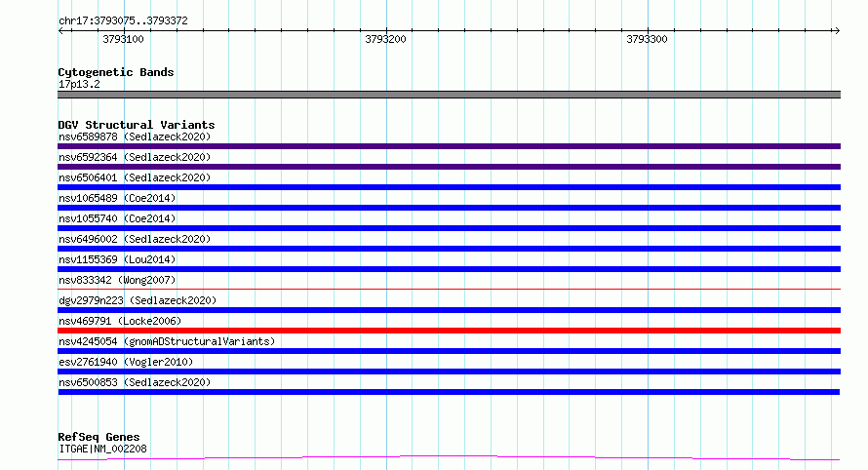This screenshot has width=868, height=470.
Task: Click the RefSeq Genes track heading
Action: tap(99, 437)
